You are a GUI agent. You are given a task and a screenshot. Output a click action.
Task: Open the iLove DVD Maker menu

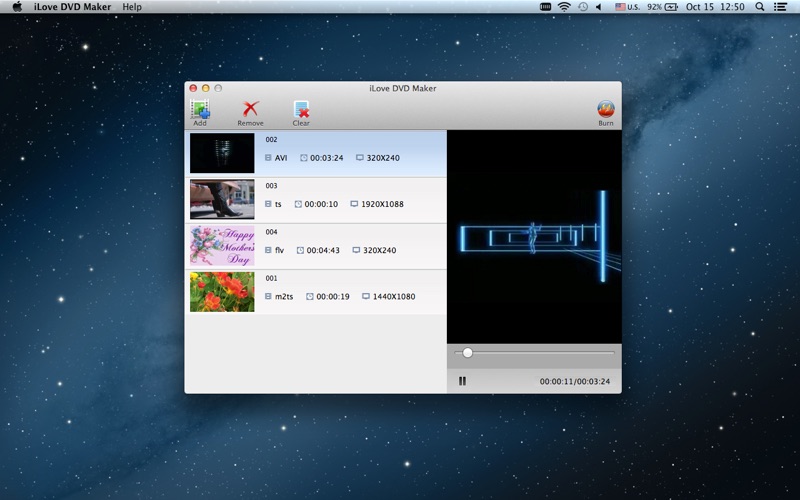(x=72, y=7)
